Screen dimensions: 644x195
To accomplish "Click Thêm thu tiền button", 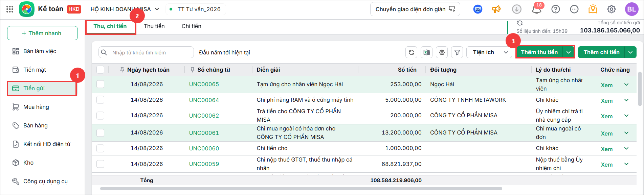I will (539, 52).
